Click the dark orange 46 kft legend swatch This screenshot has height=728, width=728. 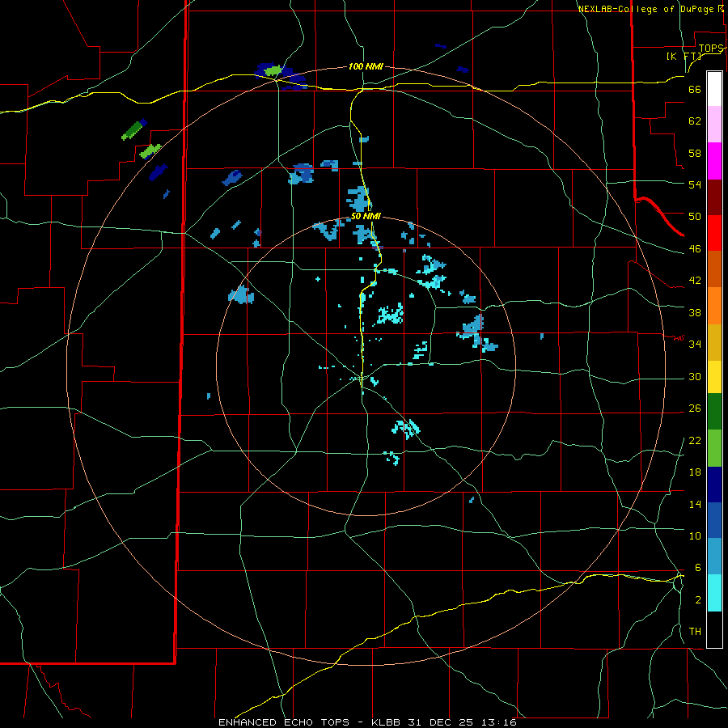coord(714,269)
